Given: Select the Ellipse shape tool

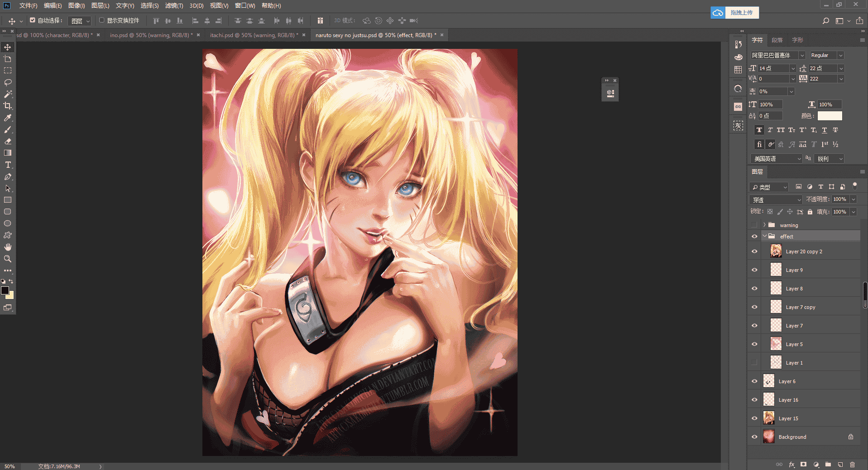Looking at the screenshot, I should tap(8, 223).
